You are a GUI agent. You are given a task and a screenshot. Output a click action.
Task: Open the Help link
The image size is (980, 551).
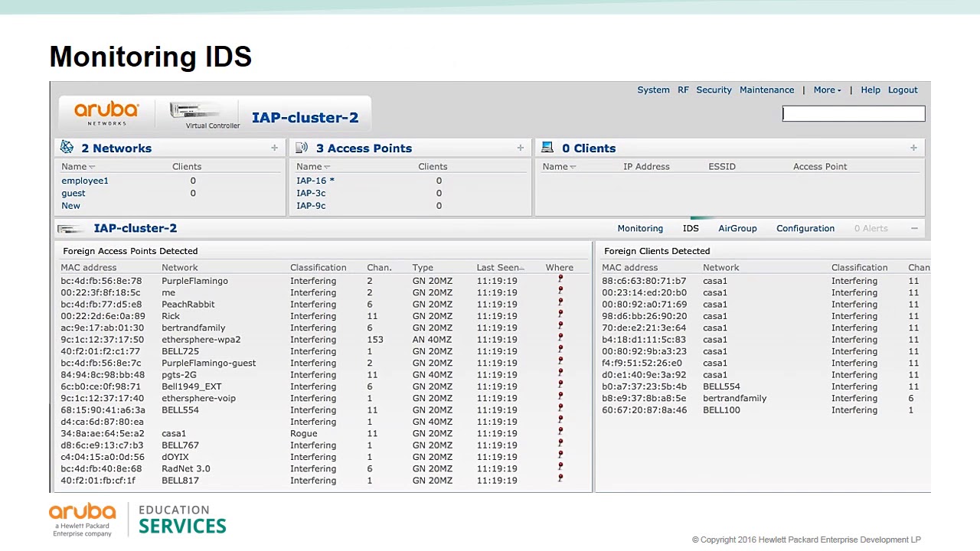click(871, 90)
